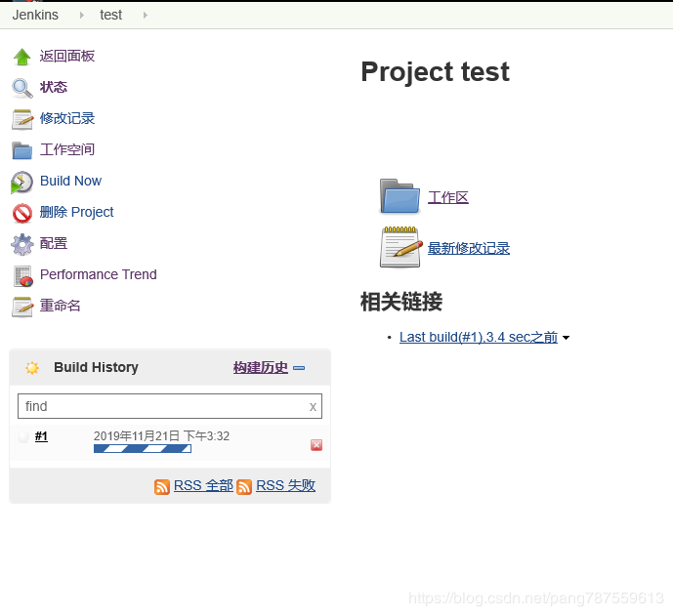Click the gear icon next to 配置
673x616 pixels.
pyautogui.click(x=21, y=244)
